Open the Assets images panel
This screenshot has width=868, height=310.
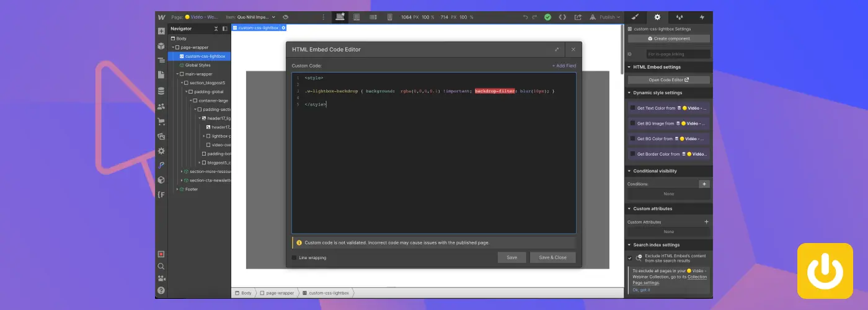coord(161,136)
